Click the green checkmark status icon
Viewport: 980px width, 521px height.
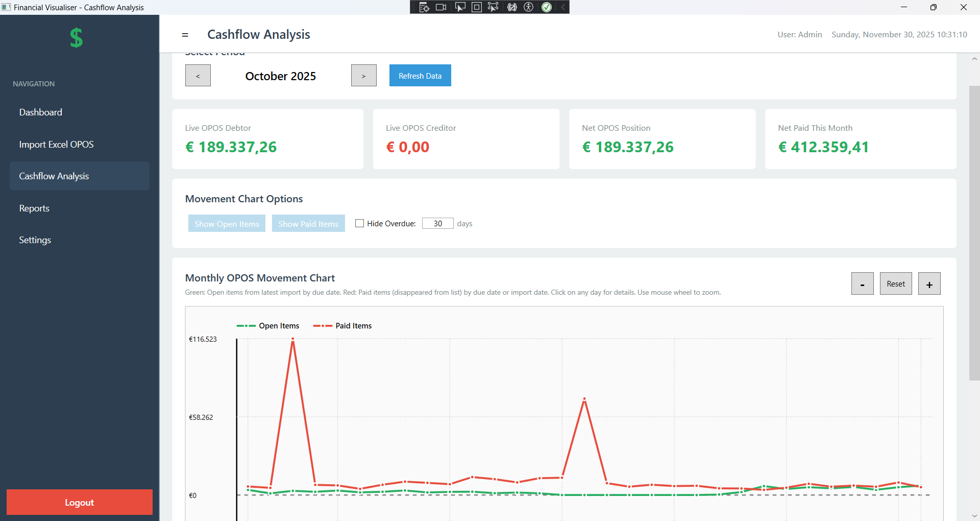[x=547, y=7]
